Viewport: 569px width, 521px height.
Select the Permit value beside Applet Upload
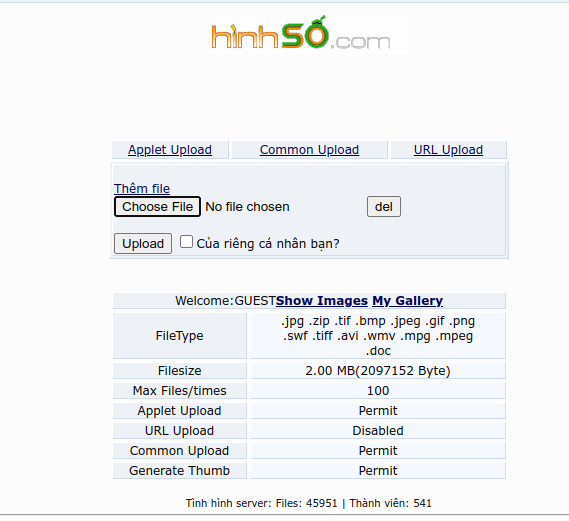click(378, 411)
